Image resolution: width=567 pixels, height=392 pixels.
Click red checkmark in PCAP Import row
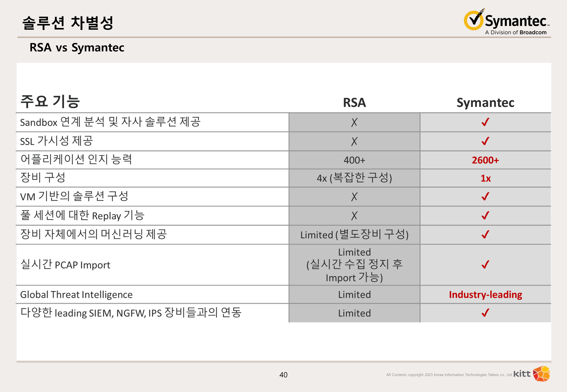point(485,265)
